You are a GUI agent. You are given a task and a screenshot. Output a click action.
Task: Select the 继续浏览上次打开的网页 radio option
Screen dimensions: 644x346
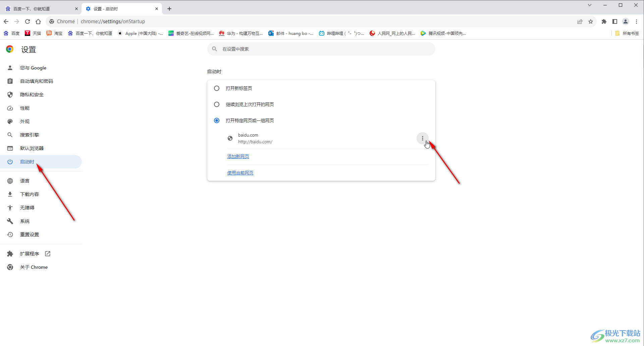coord(217,104)
